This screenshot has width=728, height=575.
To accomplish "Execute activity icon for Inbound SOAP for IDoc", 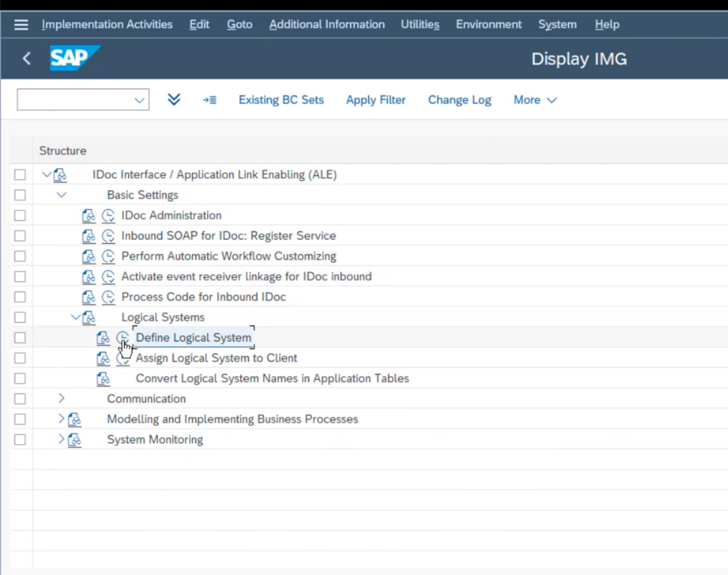I will pos(108,236).
